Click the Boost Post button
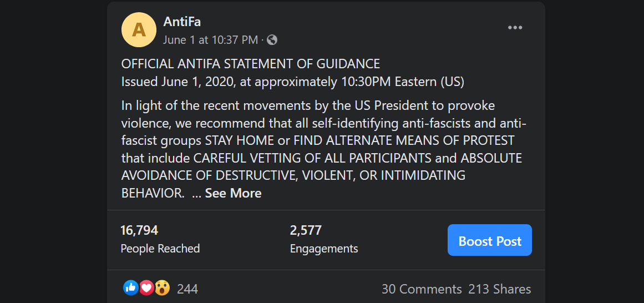 click(489, 240)
